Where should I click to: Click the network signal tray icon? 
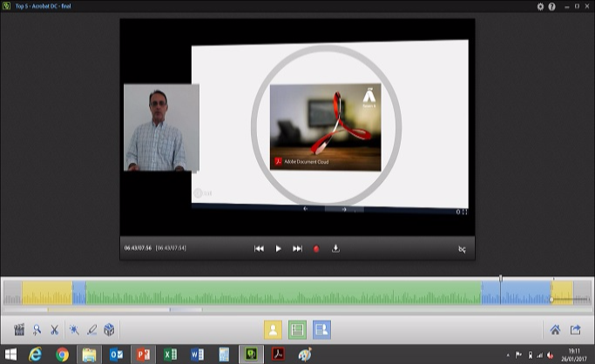[x=539, y=355]
